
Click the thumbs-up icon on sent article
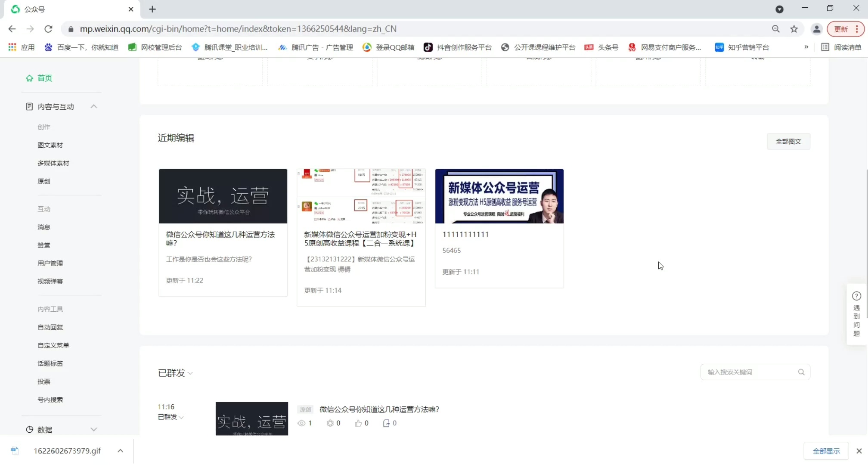coord(358,423)
